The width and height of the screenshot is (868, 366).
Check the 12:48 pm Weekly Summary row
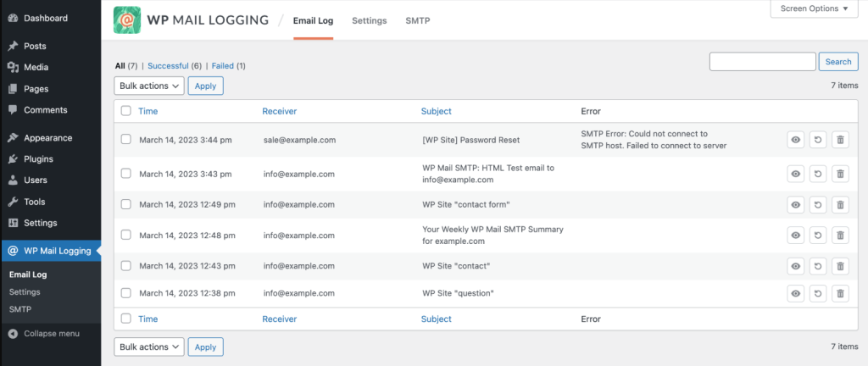pos(126,235)
